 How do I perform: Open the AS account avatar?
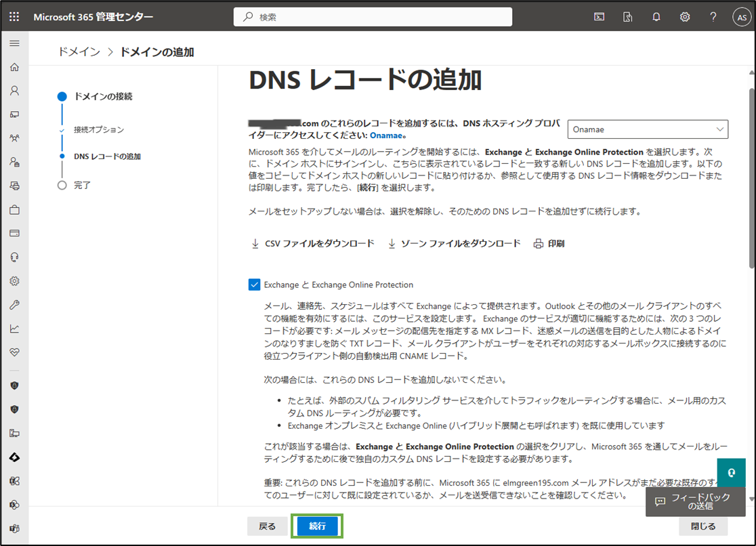tap(742, 18)
